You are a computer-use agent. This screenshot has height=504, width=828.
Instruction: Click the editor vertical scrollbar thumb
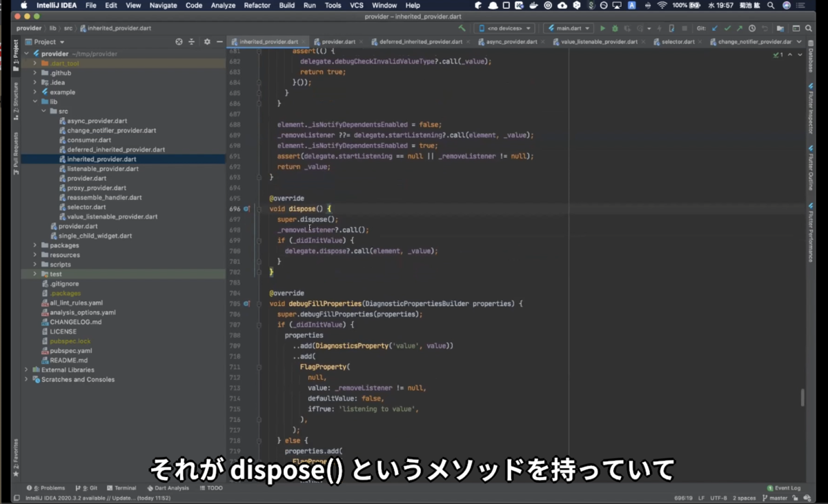[x=802, y=398]
